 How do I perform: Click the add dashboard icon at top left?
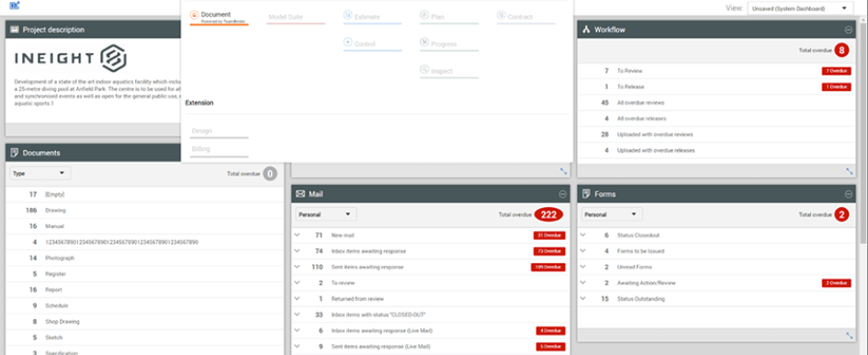[15, 6]
